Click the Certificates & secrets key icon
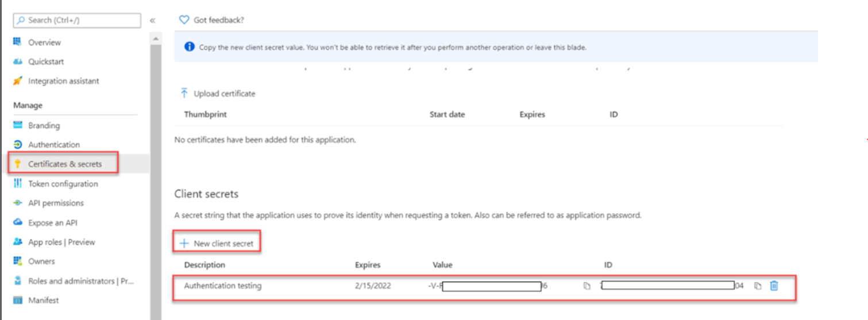The width and height of the screenshot is (868, 320). (x=18, y=164)
